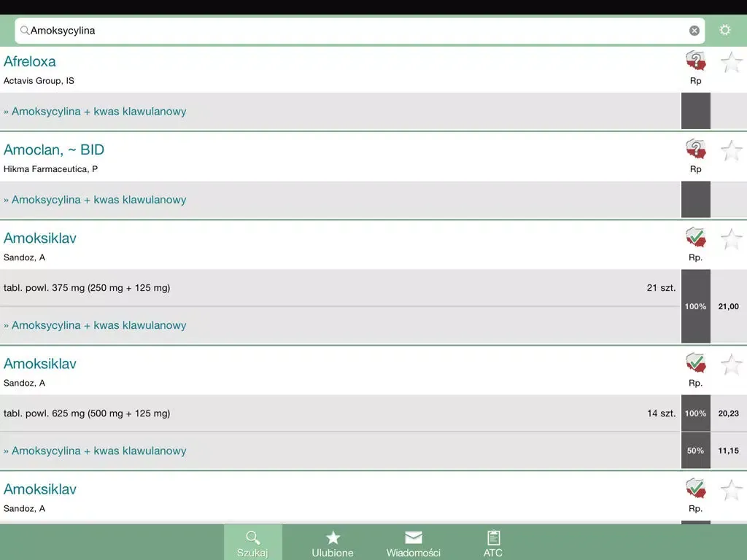Screen dimensions: 747x560
Task: Open settings via the gear icon
Action: coord(724,30)
